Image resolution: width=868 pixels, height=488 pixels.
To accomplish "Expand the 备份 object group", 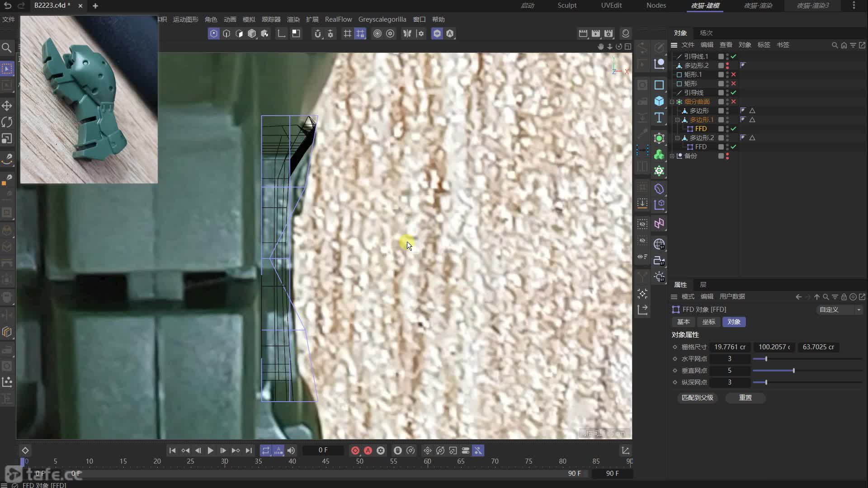I will (672, 156).
